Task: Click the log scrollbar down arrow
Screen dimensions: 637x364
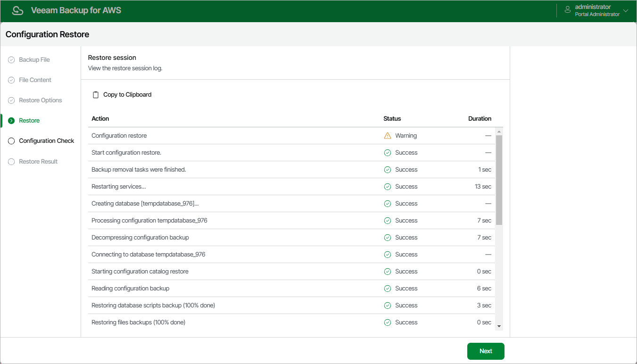Action: tap(499, 325)
